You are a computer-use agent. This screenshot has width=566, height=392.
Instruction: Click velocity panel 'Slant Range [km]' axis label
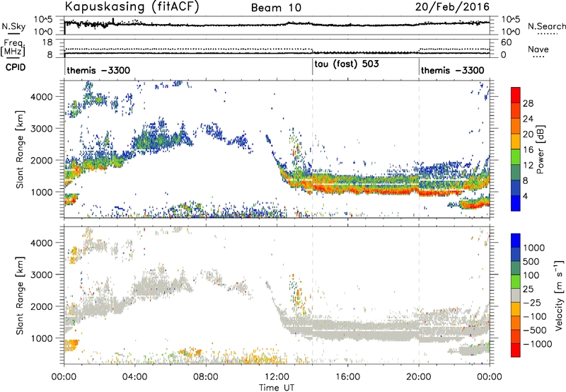pyautogui.click(x=20, y=295)
